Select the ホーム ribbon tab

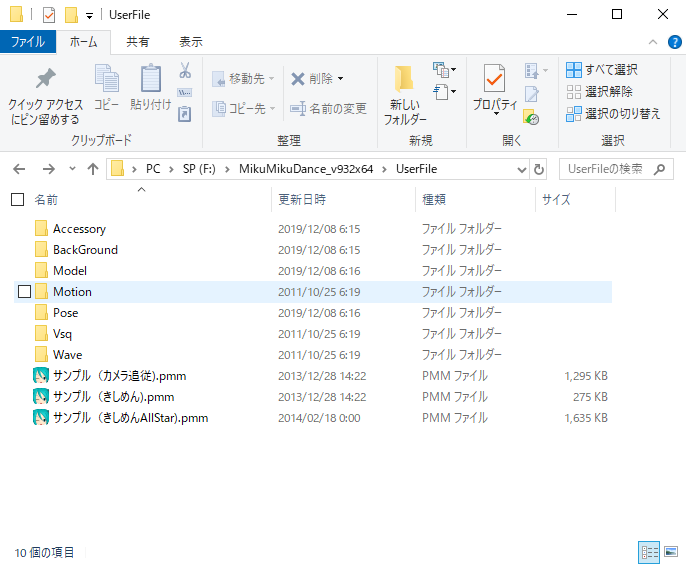coord(84,42)
